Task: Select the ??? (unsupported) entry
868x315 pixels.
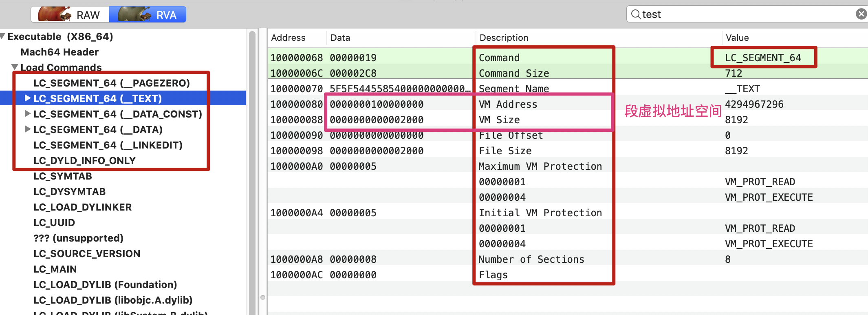Action: [x=78, y=238]
